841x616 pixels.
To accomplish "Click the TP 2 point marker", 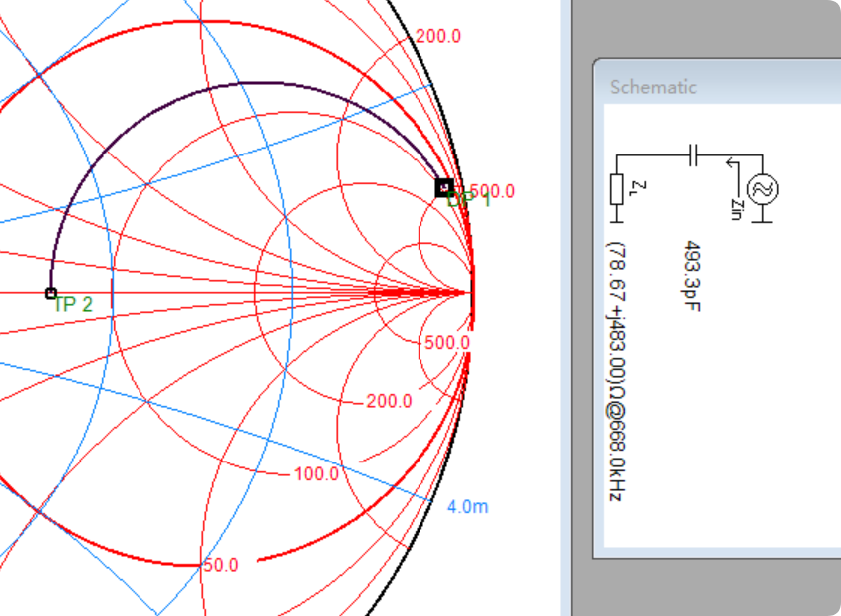I will (51, 293).
